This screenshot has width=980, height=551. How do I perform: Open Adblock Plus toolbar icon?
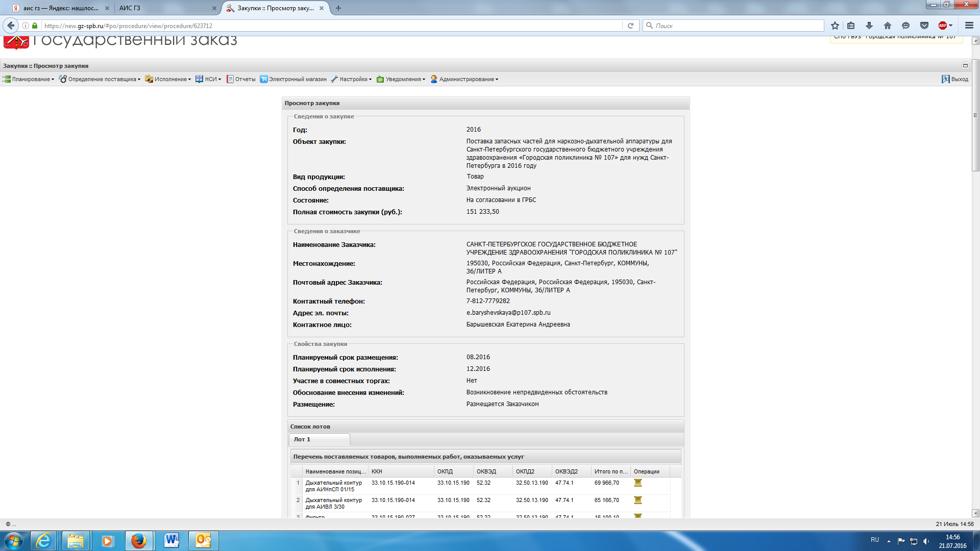[x=943, y=26]
